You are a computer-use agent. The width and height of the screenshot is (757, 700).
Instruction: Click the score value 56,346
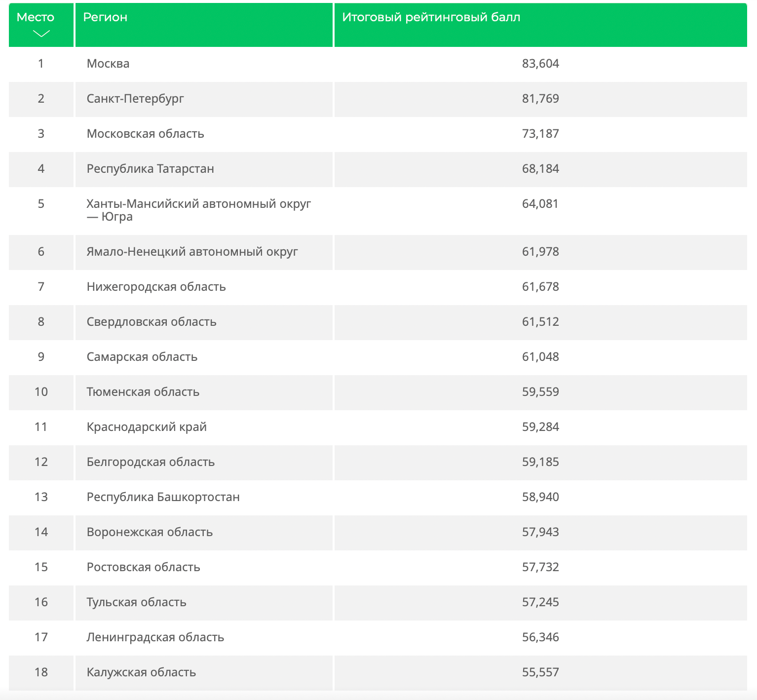coord(540,637)
